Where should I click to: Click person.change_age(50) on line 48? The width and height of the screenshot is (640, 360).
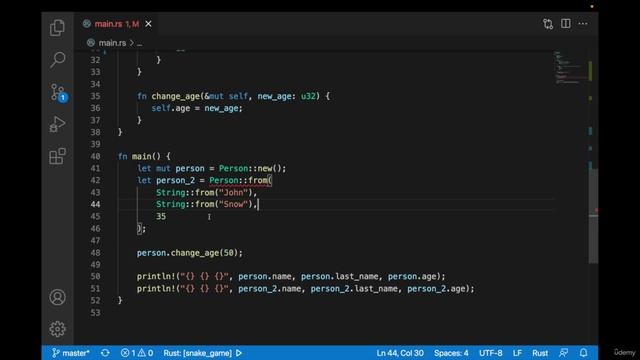point(189,253)
